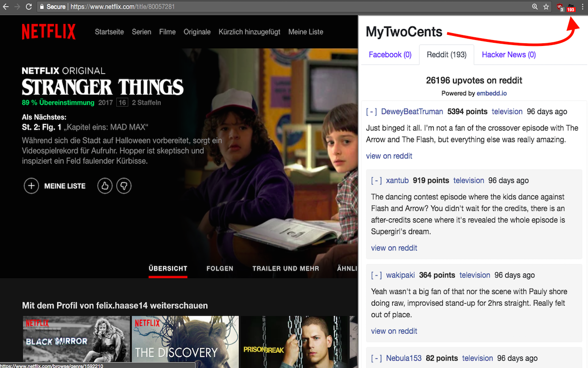View xantub's comment on reddit
Screen dimensions: 588x368
[x=394, y=248]
